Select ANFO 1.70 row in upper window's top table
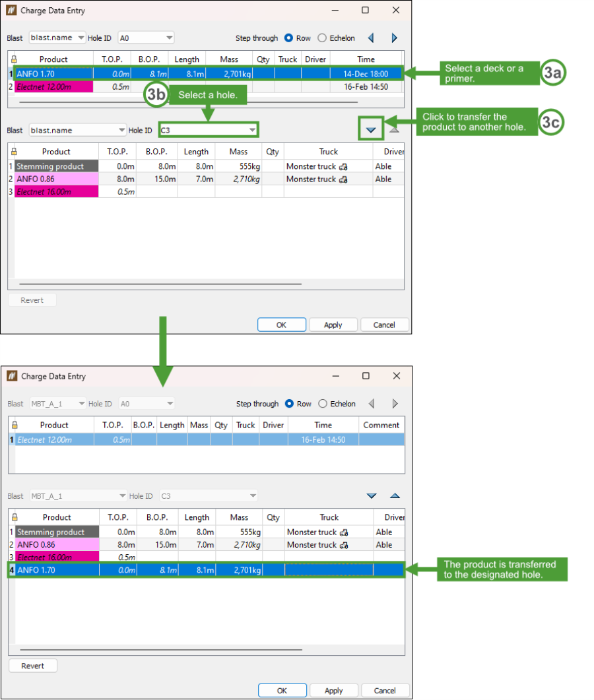 208,74
